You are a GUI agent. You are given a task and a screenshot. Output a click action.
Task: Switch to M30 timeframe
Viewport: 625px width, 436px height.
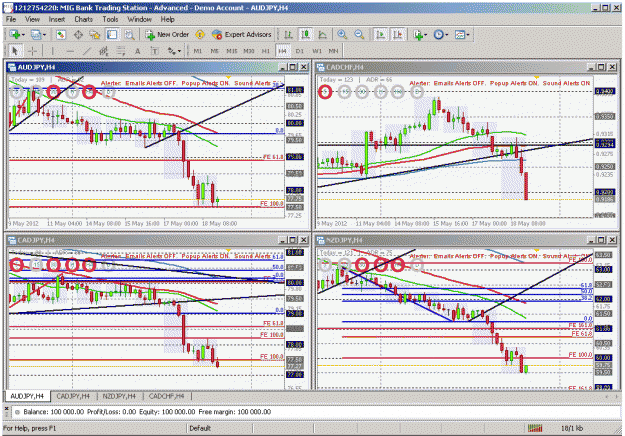[x=249, y=51]
